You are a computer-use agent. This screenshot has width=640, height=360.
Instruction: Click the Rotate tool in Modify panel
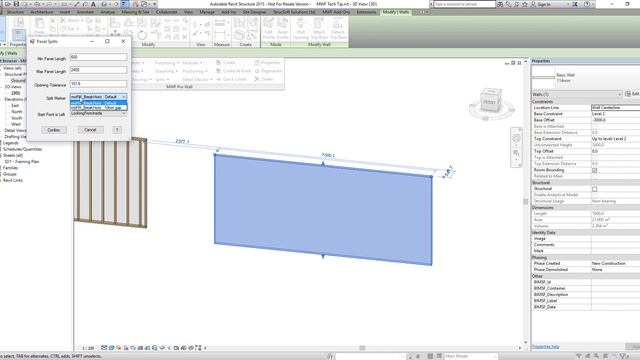[142, 35]
